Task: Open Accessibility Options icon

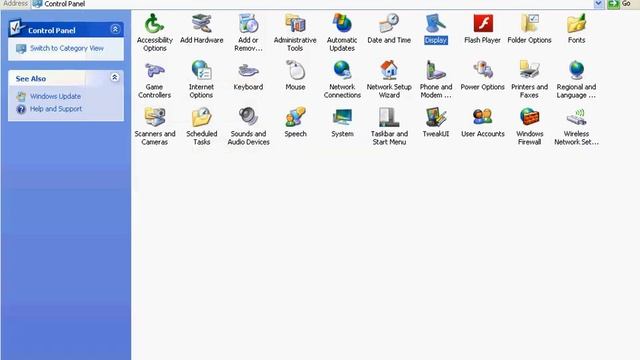Action: [x=154, y=24]
